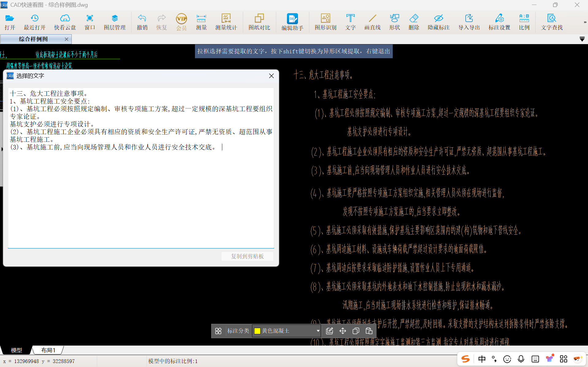Select the 综合样例图 document tab

[33, 39]
